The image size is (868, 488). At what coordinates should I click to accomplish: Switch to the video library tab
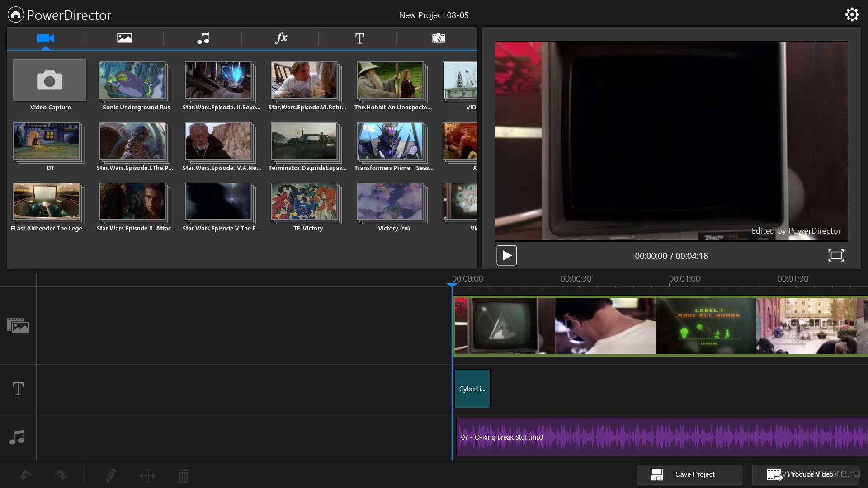46,38
